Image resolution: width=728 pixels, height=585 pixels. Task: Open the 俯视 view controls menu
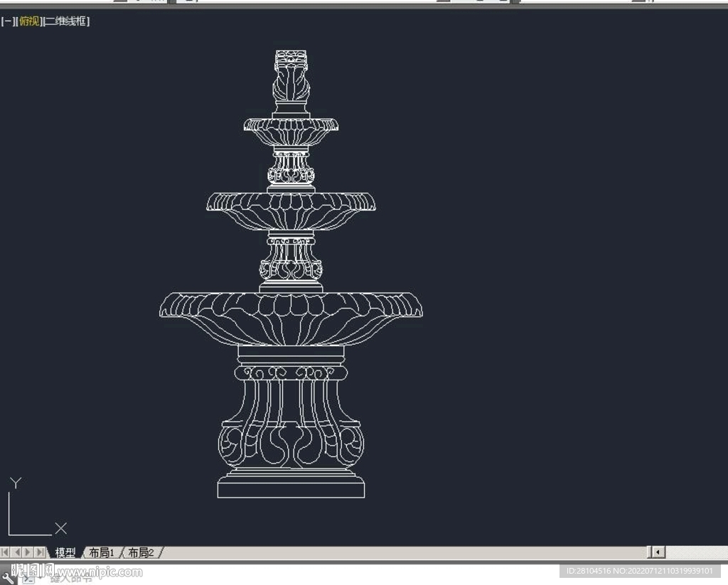click(x=29, y=21)
